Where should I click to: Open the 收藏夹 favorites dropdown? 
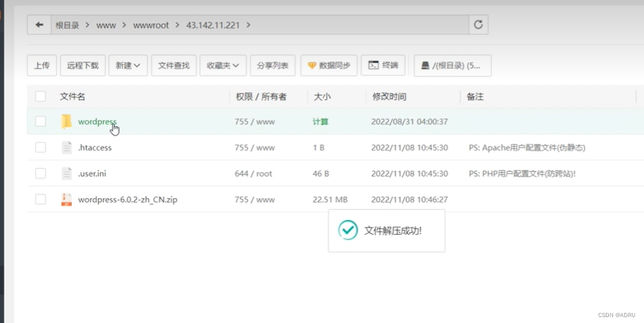[223, 65]
